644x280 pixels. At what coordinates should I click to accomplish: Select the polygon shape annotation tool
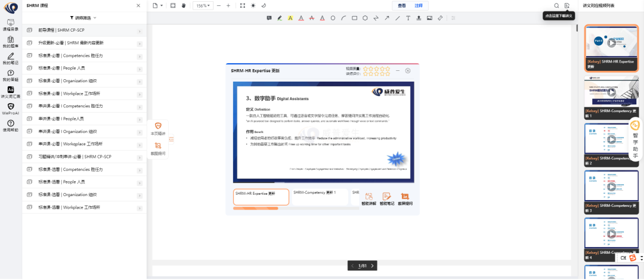(365, 18)
